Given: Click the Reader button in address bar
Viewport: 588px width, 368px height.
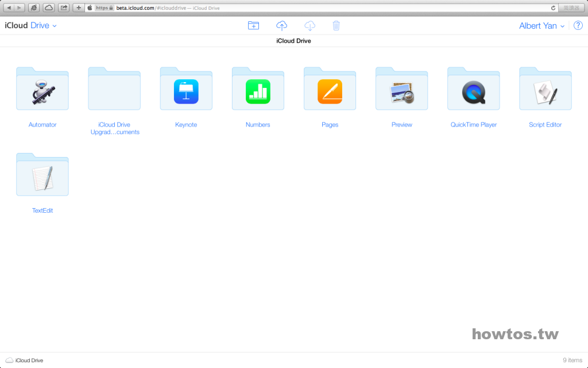Looking at the screenshot, I should (x=571, y=8).
